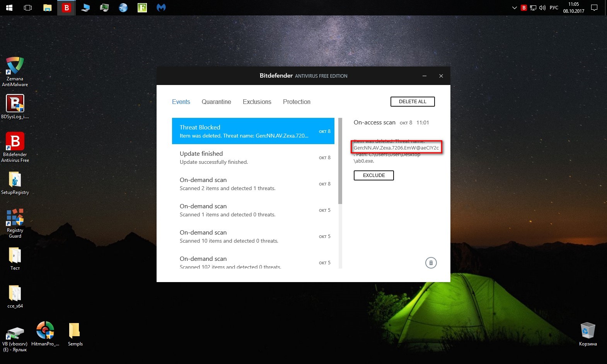Image resolution: width=607 pixels, height=364 pixels.
Task: Select the Корзина recycle bin icon
Action: click(588, 334)
